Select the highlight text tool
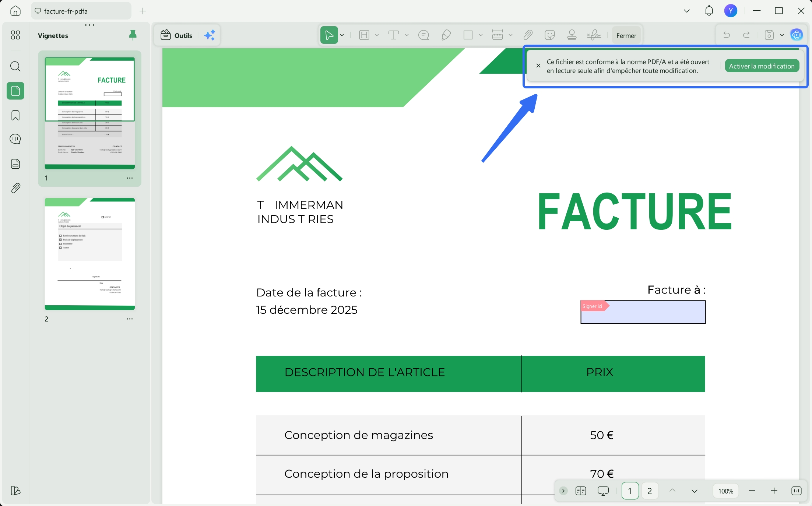812x506 pixels. click(x=364, y=35)
